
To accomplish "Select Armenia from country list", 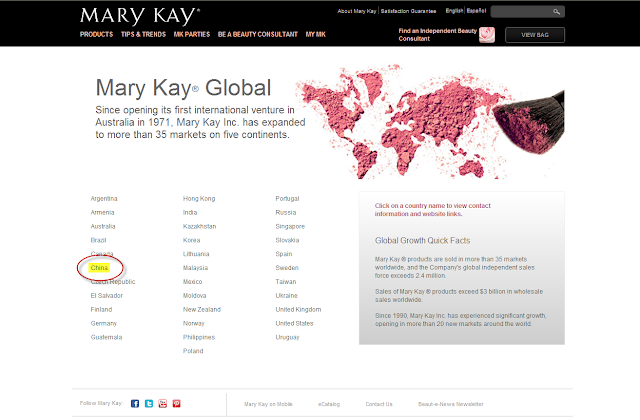I will 102,213.
